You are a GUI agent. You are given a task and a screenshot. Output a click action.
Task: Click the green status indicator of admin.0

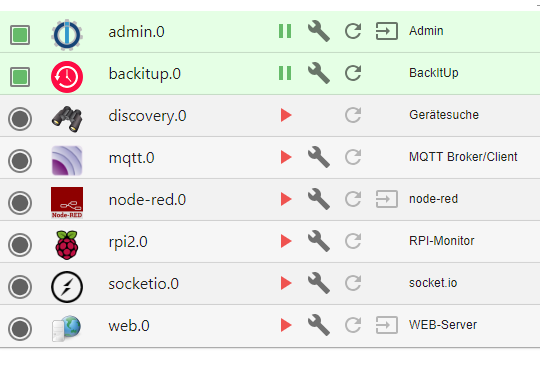(20, 35)
